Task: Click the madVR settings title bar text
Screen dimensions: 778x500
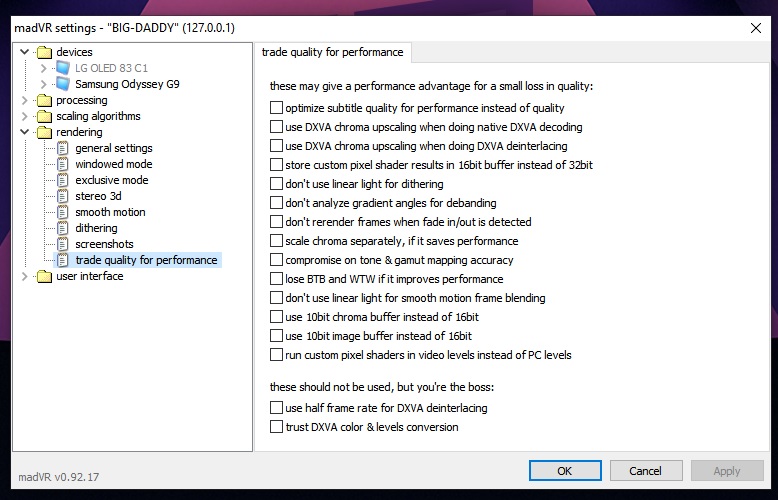Action: [x=124, y=28]
